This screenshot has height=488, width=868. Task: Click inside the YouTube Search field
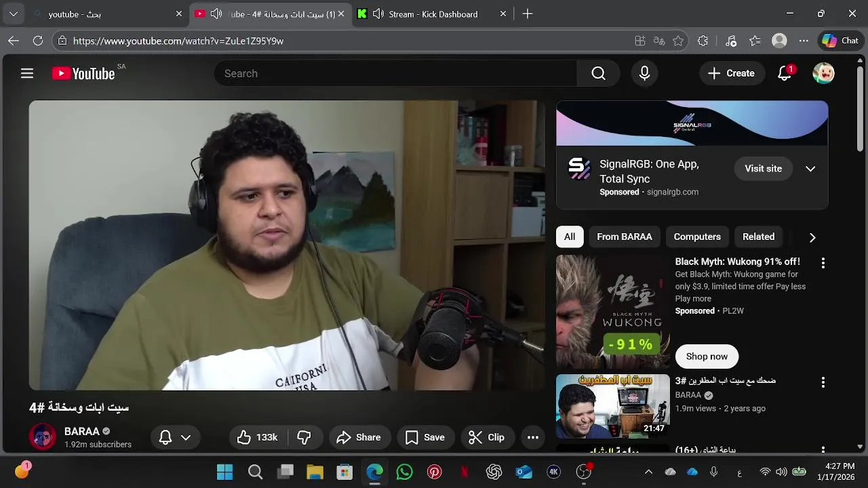395,73
